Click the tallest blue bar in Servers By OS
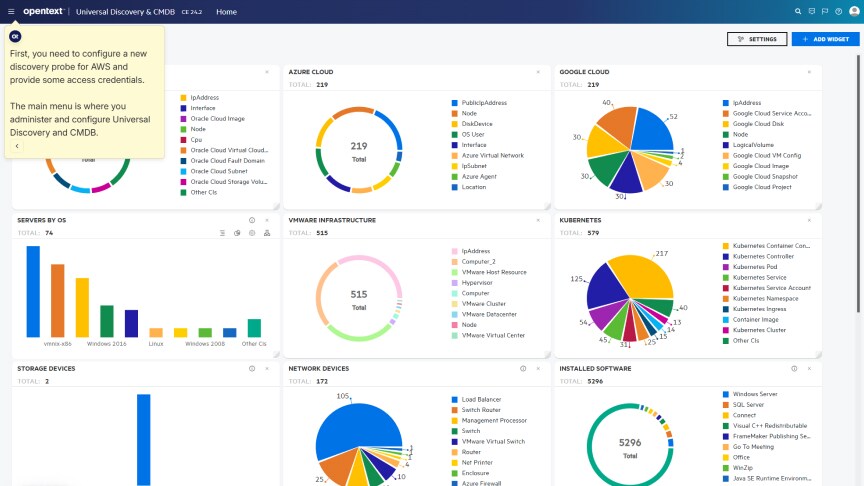This screenshot has width=864, height=486. click(33, 291)
